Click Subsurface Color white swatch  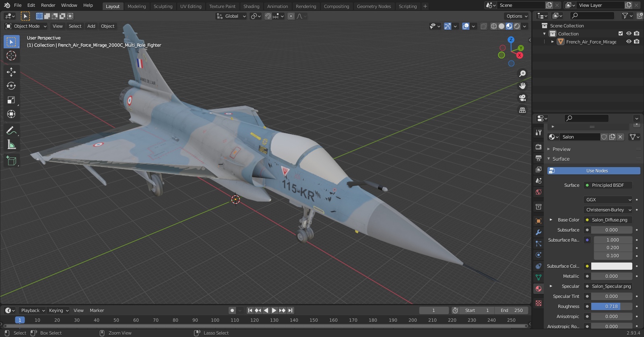611,266
